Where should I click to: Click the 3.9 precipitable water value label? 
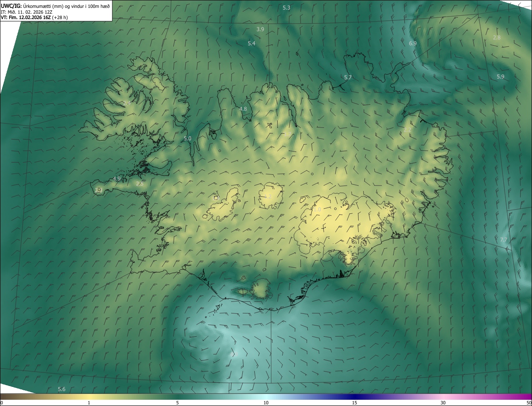260,29
